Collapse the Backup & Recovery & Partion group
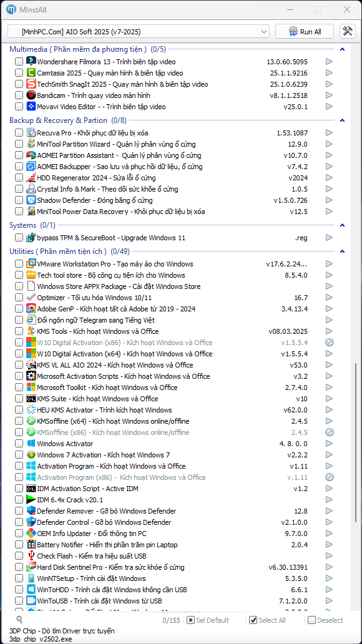Screen dimensions: 362x644 point(342,121)
